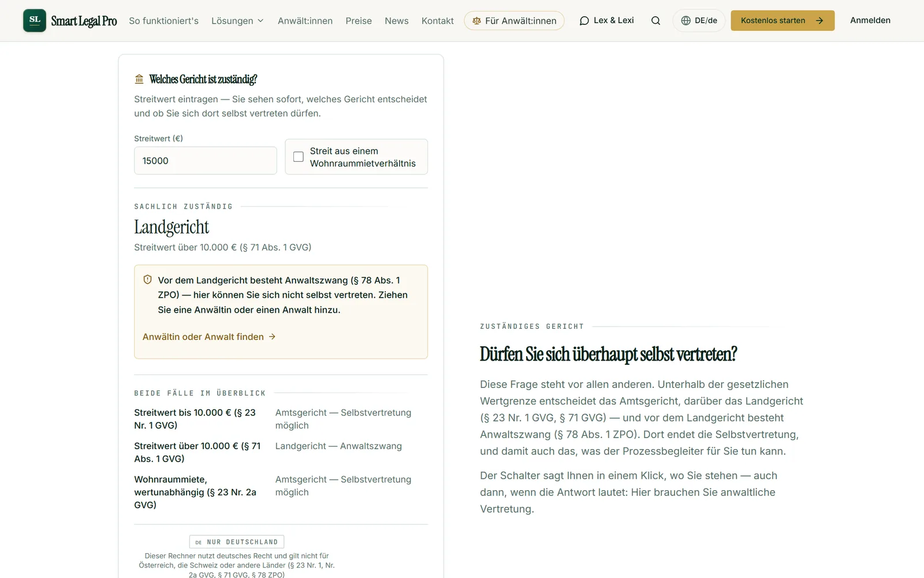Click Anmelden link
924x578 pixels.
pos(870,20)
